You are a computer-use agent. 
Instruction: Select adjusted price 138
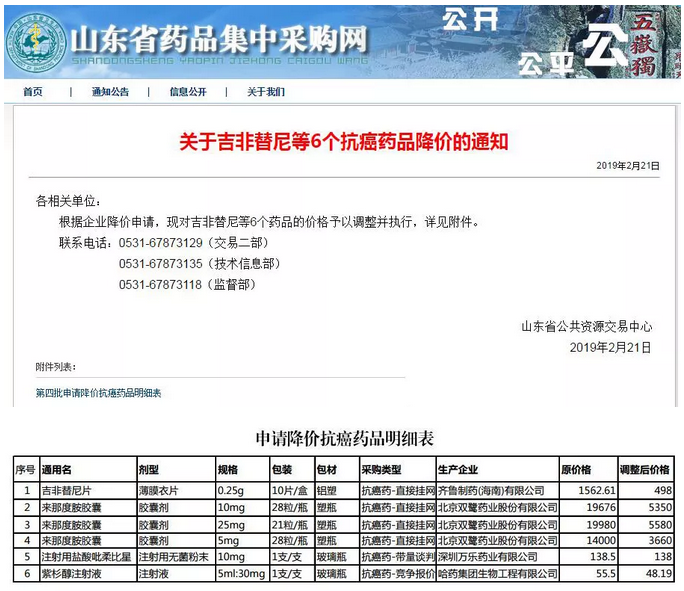click(646, 557)
